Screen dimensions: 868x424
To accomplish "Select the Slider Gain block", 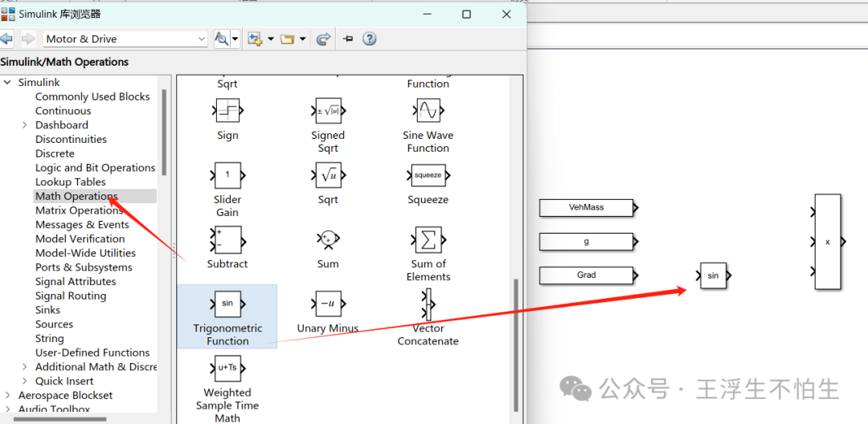I will (x=227, y=175).
